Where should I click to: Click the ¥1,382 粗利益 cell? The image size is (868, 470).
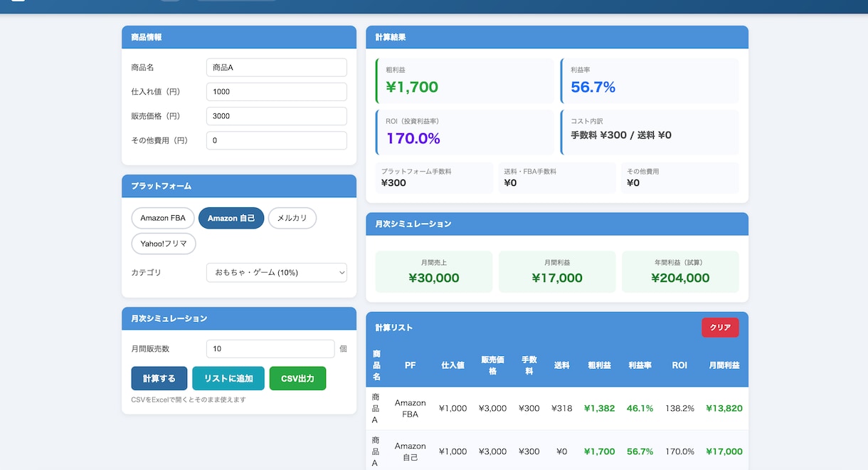599,408
